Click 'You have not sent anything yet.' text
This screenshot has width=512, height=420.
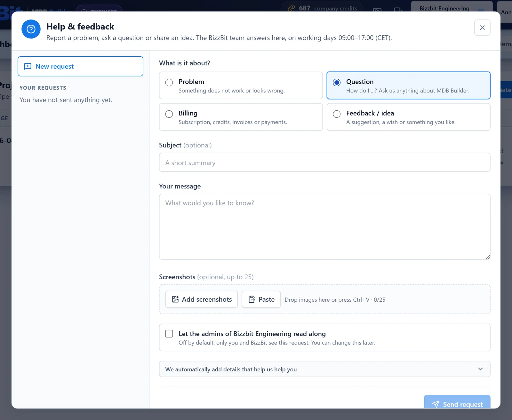66,100
